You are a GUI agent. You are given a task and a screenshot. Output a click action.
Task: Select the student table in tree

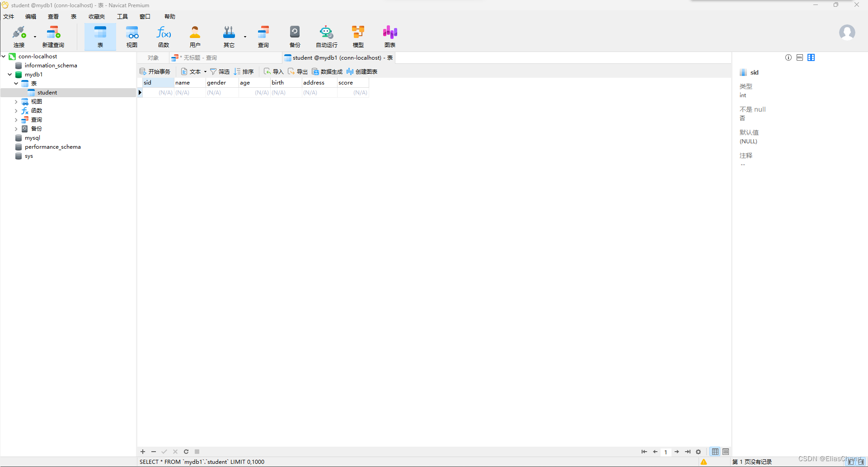[47, 92]
